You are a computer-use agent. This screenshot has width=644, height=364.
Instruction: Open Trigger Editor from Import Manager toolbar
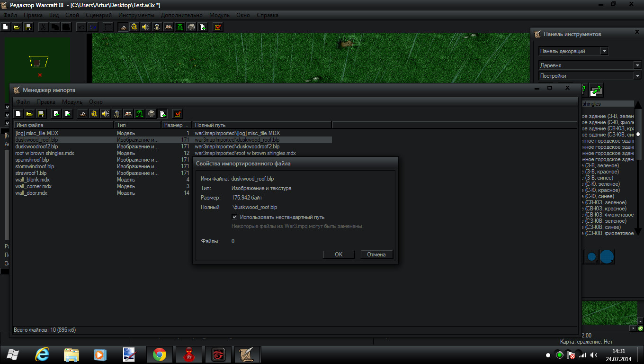tap(94, 113)
